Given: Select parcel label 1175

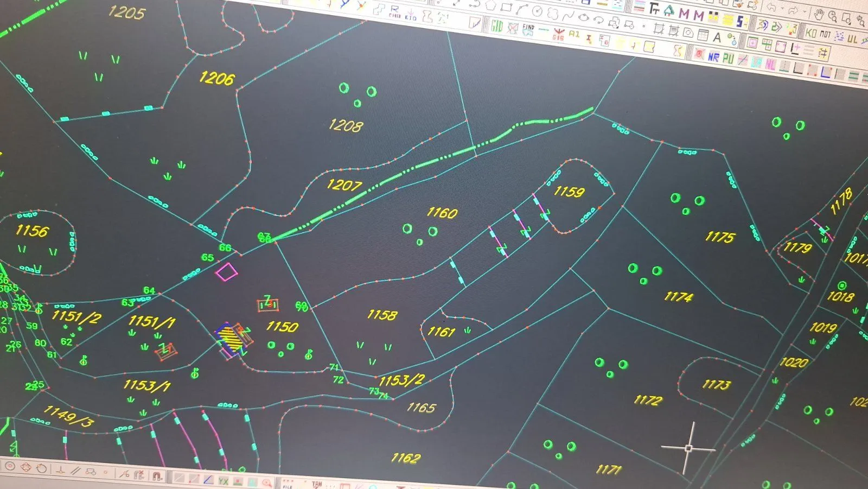Looking at the screenshot, I should [720, 237].
